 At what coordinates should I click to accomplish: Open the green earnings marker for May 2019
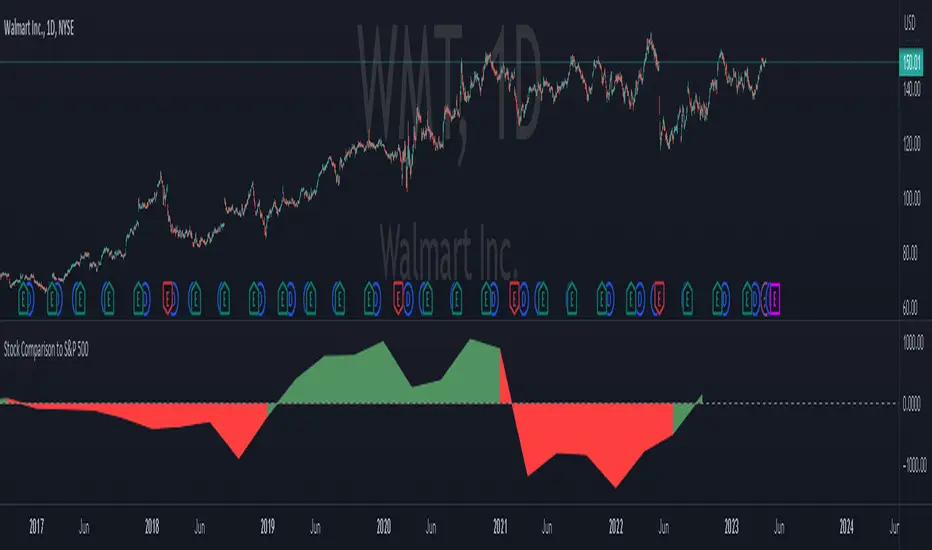[x=310, y=298]
